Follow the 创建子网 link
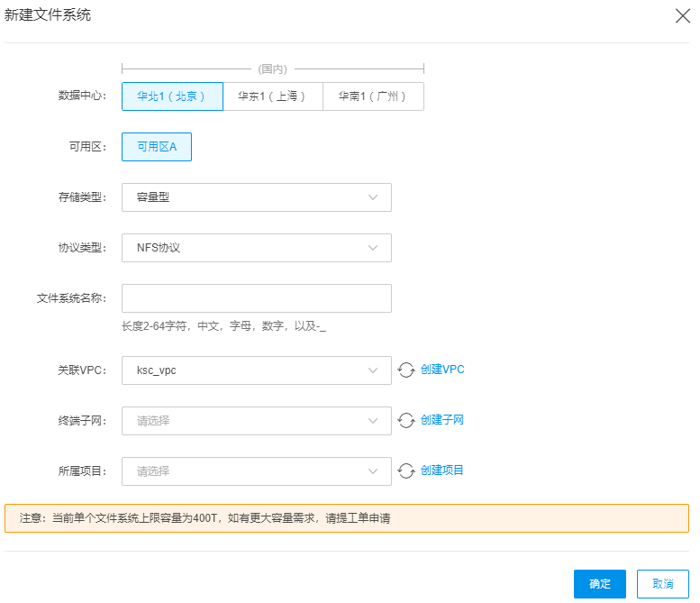700x603 pixels. point(442,420)
